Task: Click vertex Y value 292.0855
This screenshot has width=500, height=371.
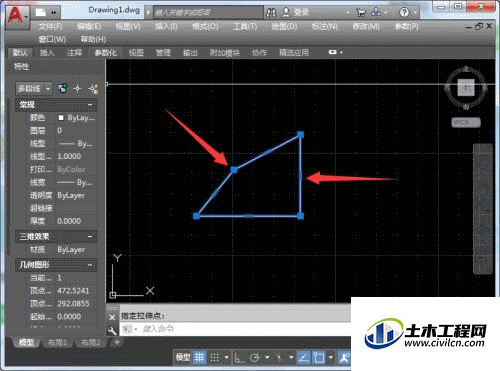Action: pos(73,304)
